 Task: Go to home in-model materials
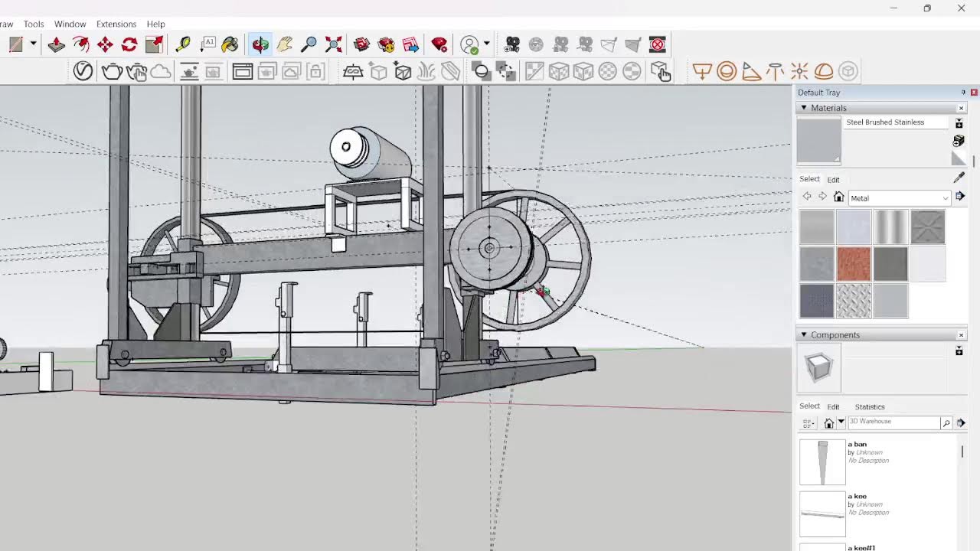tap(838, 197)
